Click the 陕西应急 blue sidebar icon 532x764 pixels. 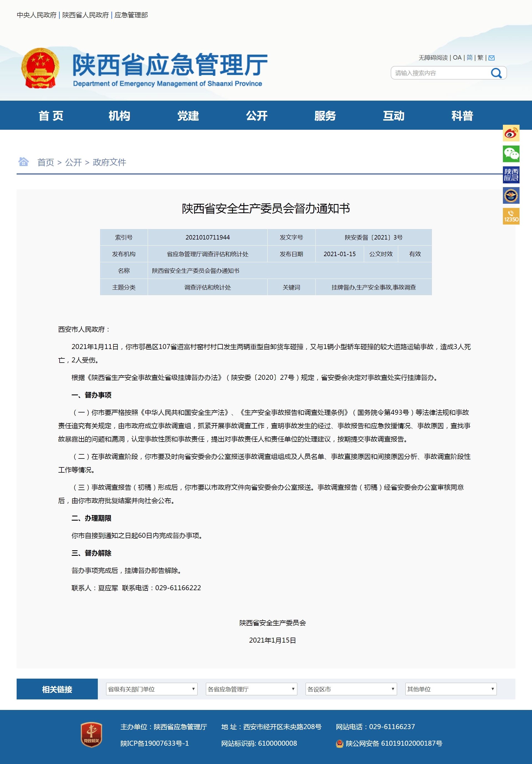[511, 175]
